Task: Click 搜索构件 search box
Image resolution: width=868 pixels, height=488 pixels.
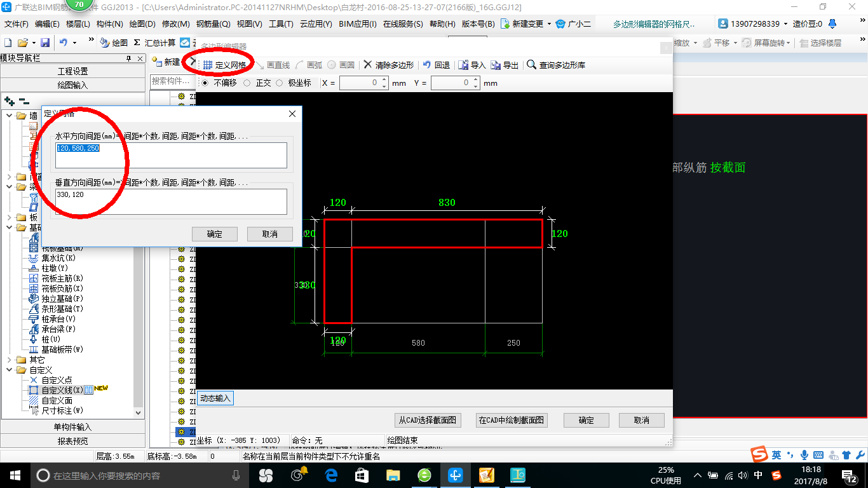Action: click(x=172, y=81)
